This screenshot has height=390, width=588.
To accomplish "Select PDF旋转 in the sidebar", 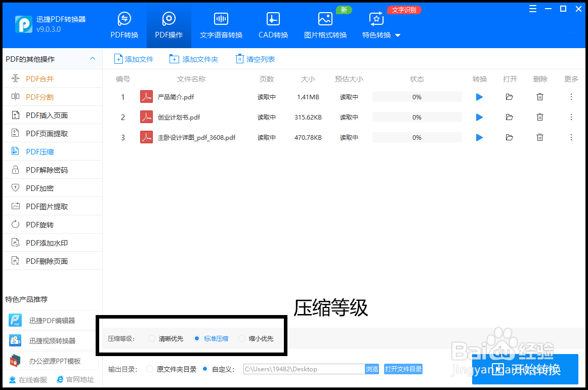I will click(53, 224).
